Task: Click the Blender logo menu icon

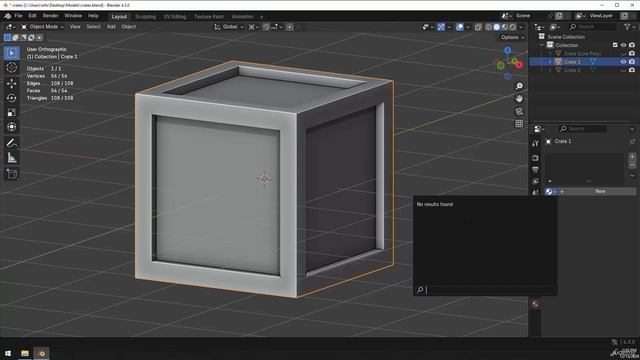Action: (7, 16)
